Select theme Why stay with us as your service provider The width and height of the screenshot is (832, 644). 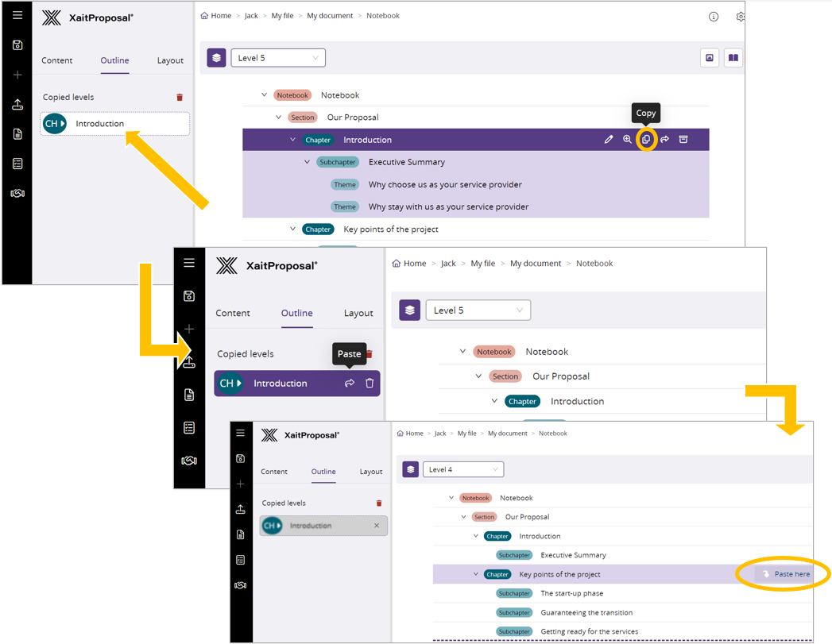pyautogui.click(x=448, y=206)
